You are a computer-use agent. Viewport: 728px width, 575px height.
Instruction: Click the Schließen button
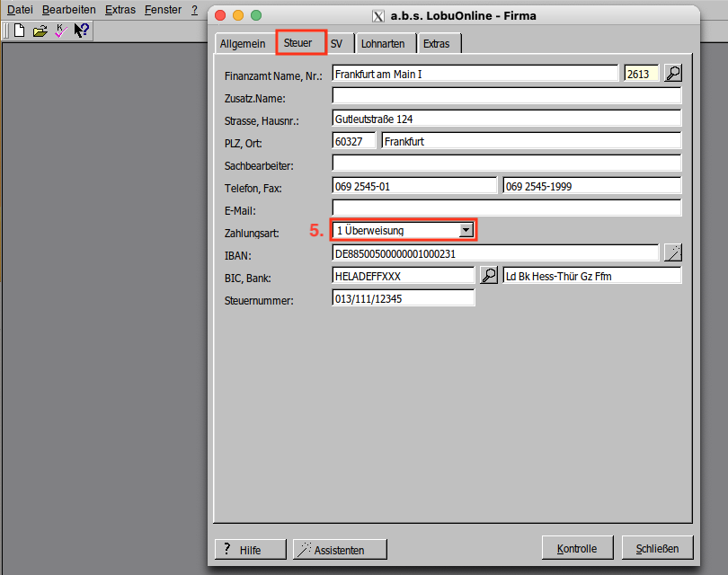663,548
